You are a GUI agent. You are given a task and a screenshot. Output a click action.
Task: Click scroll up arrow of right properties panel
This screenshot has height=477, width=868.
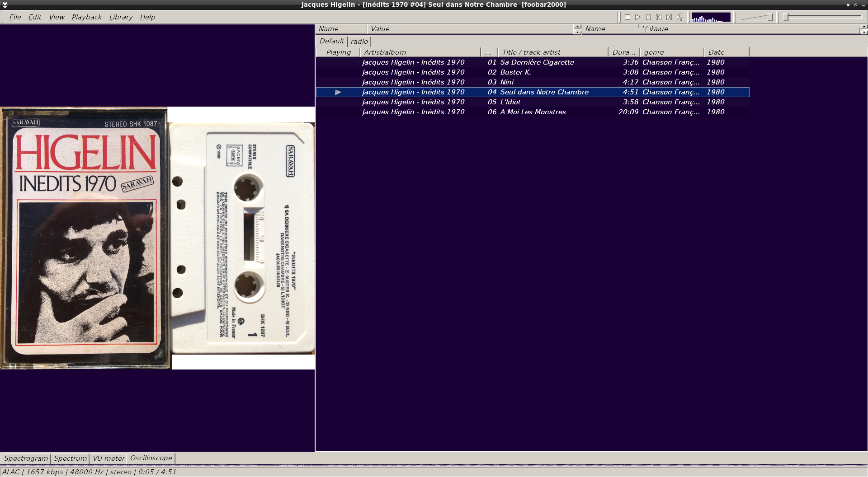click(x=864, y=27)
